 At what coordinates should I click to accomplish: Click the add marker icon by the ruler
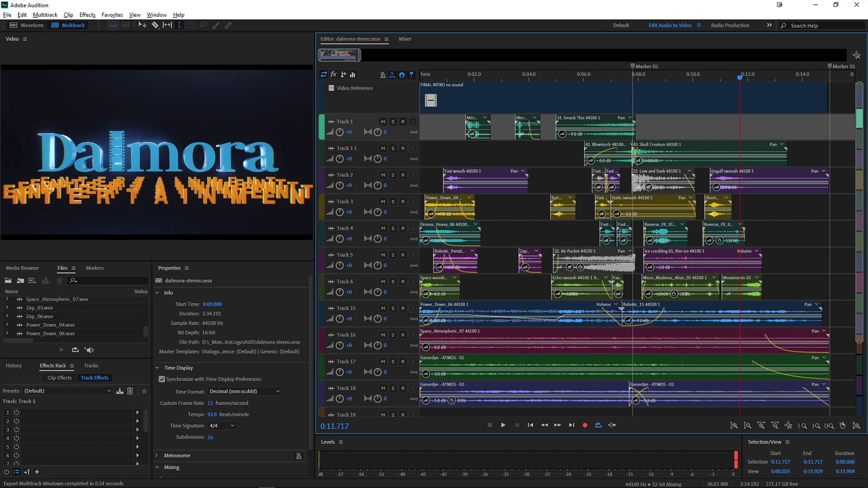click(411, 75)
